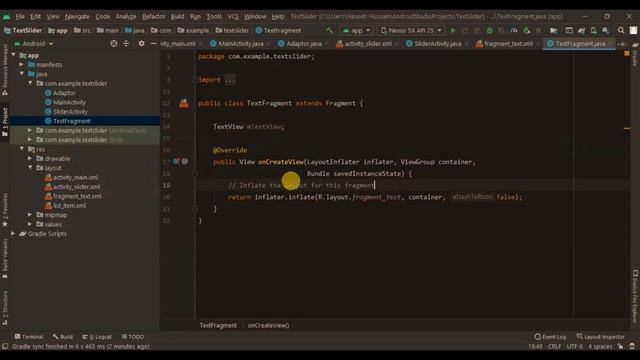Viewport: 640px width, 360px height.
Task: Open the TODO tool window
Action: click(133, 337)
